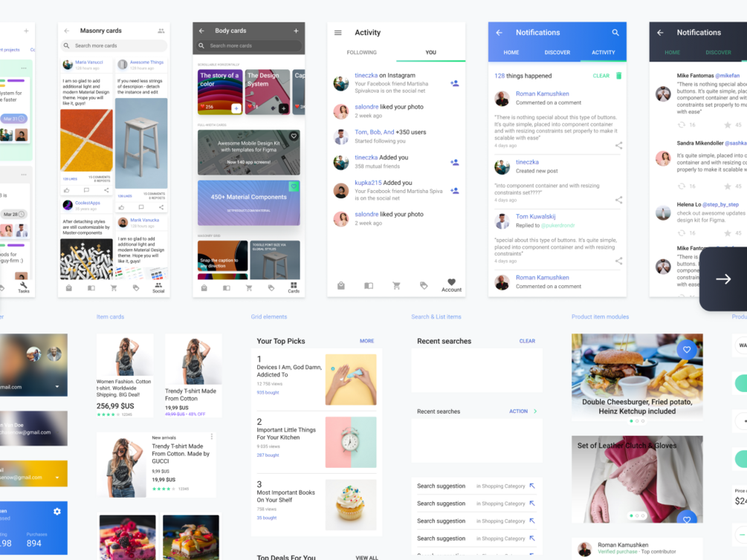Star Sandra Mikendoller's notification

[x=728, y=186]
